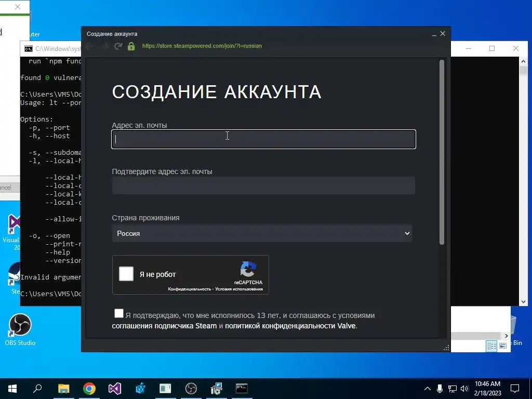Screen dimensions: 532x399
Task: Open Google Chrome from taskbar
Action: (89, 389)
